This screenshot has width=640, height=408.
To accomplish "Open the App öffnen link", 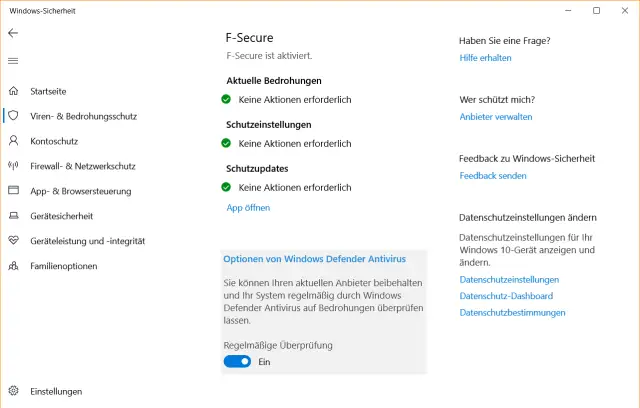I will point(248,208).
